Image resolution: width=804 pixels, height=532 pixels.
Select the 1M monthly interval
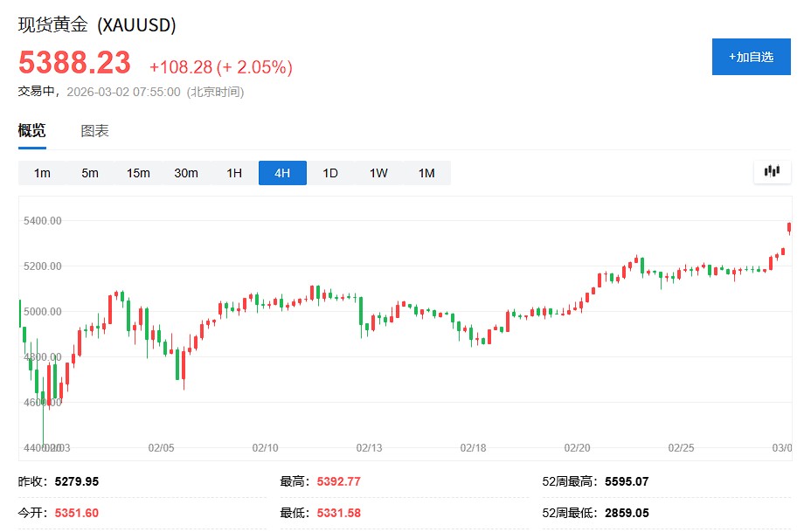click(x=426, y=173)
